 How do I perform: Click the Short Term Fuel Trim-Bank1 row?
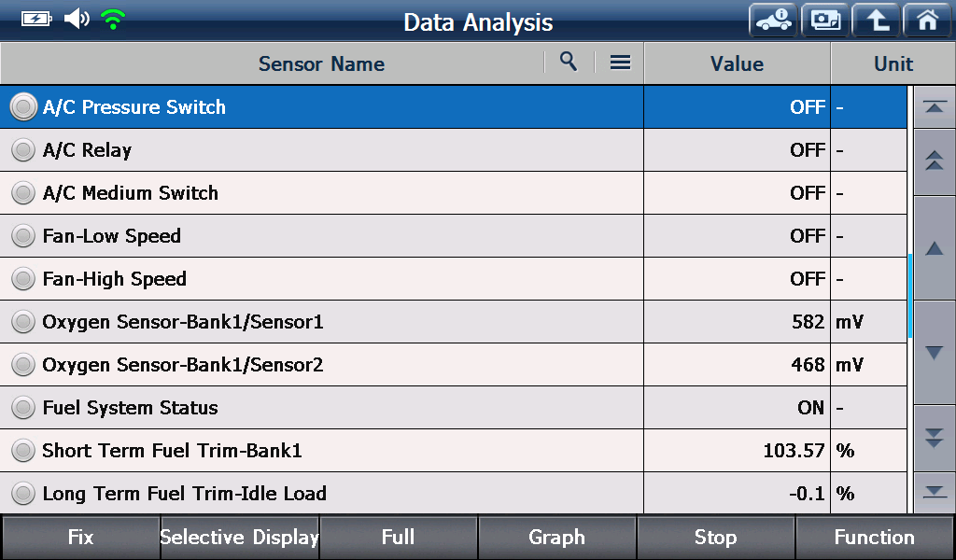coord(453,450)
